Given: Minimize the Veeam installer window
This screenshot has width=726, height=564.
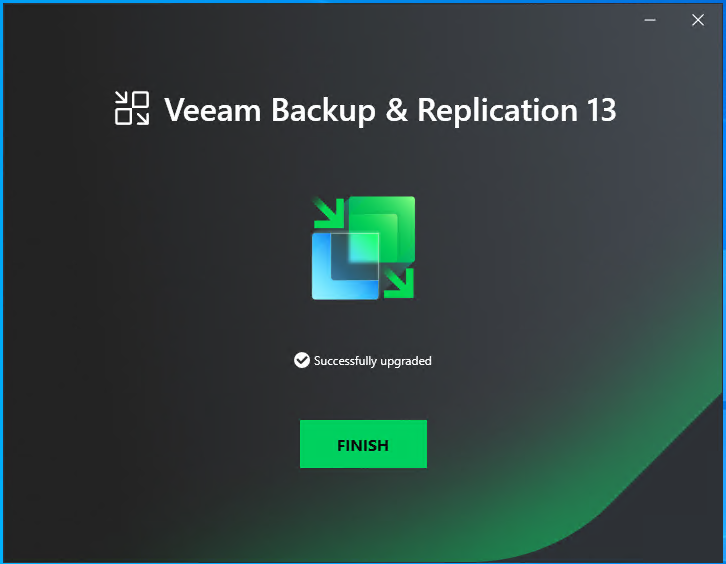Looking at the screenshot, I should tap(650, 20).
